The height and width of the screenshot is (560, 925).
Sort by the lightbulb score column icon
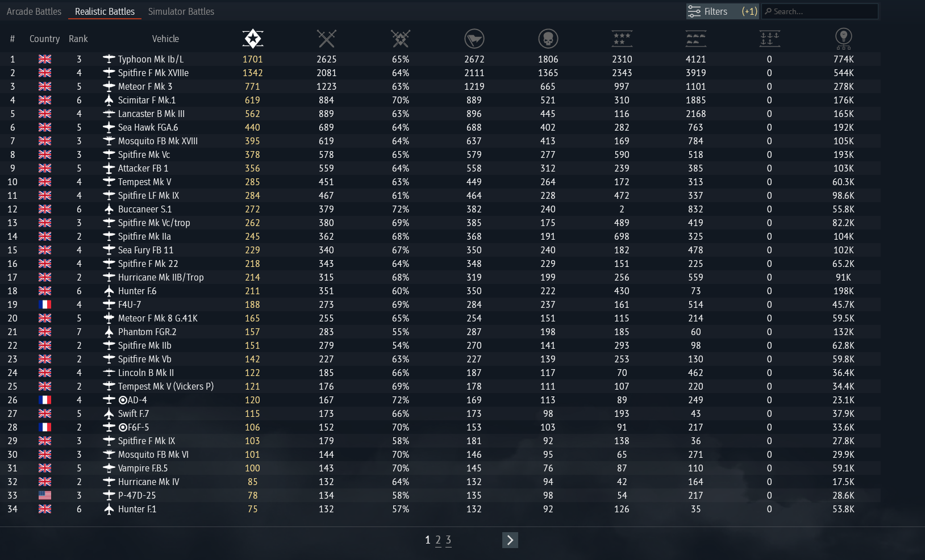[x=844, y=39]
